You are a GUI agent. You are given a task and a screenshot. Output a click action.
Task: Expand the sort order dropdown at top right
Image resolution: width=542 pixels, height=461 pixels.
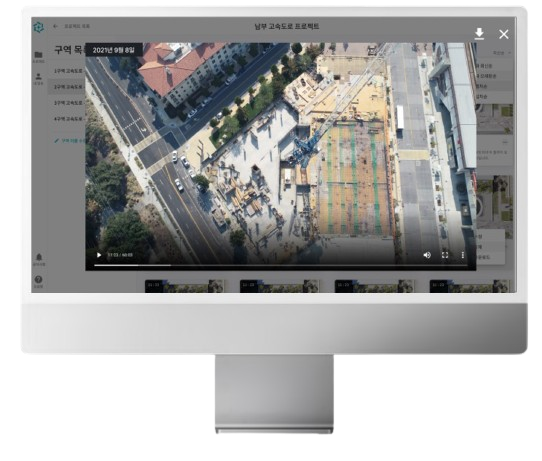click(x=502, y=53)
